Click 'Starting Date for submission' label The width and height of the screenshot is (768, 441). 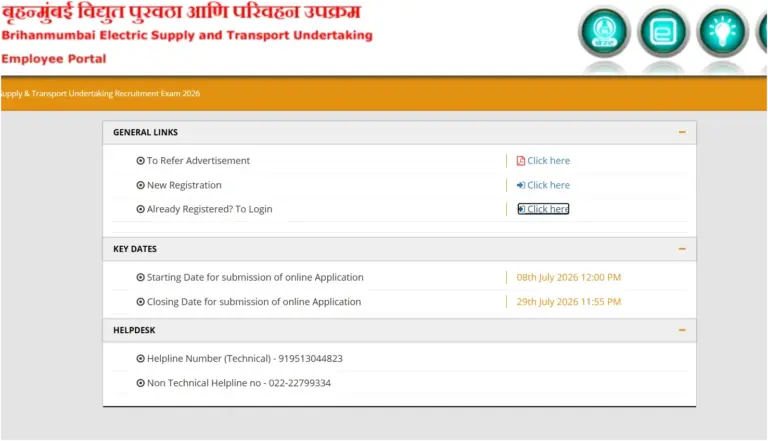(x=255, y=277)
